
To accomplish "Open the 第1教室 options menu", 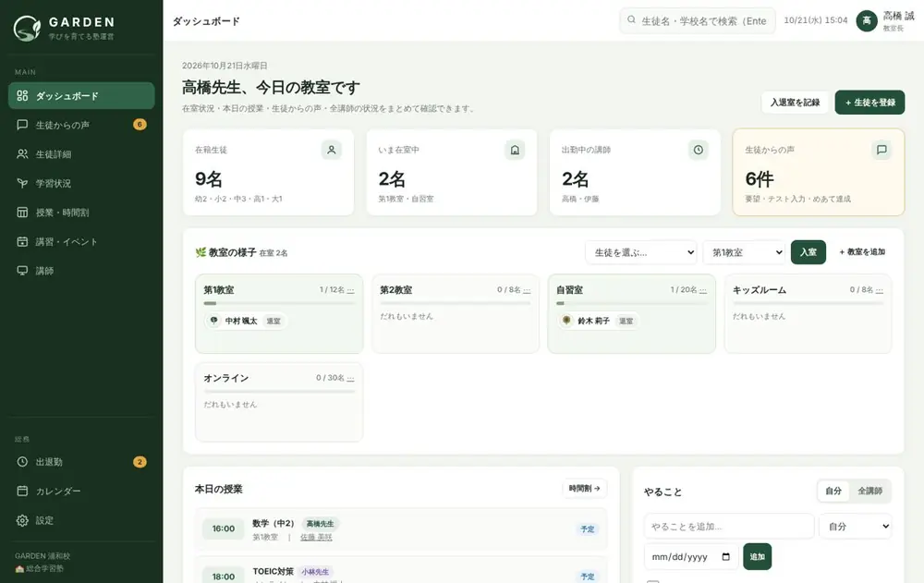I will pos(350,290).
